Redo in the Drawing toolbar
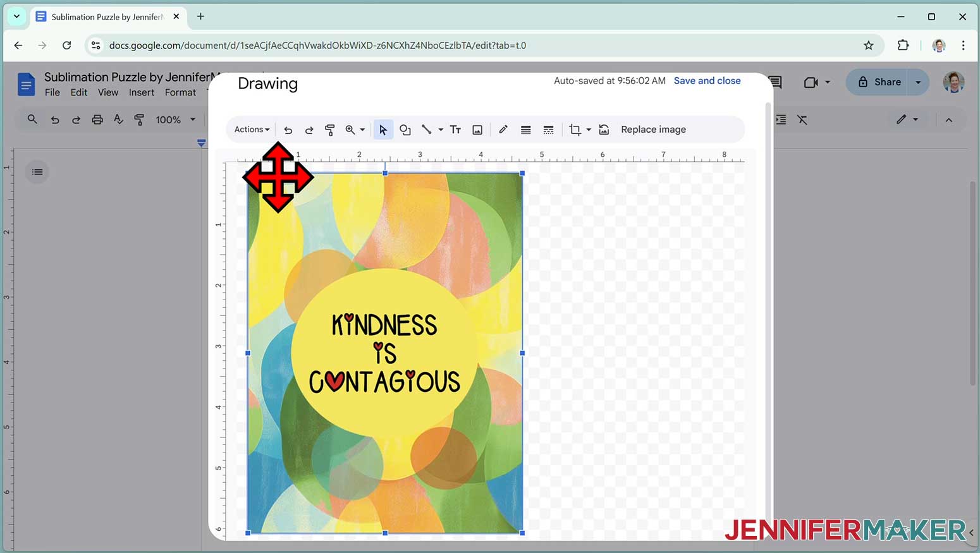Image resolution: width=980 pixels, height=553 pixels. 309,130
